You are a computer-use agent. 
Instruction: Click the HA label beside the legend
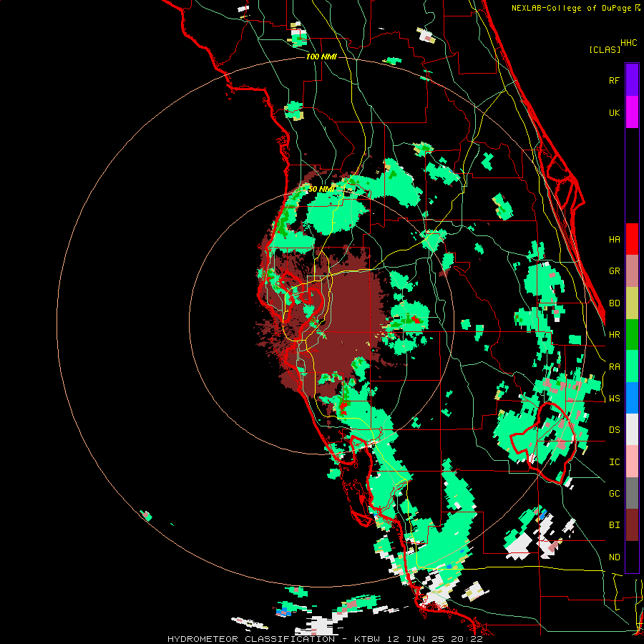coord(614,239)
